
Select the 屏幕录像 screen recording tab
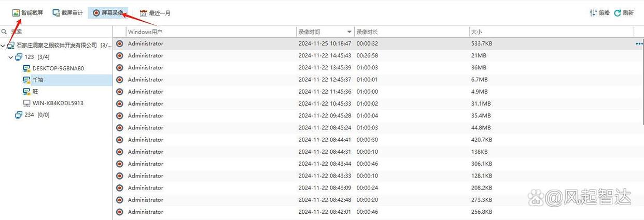click(x=108, y=13)
